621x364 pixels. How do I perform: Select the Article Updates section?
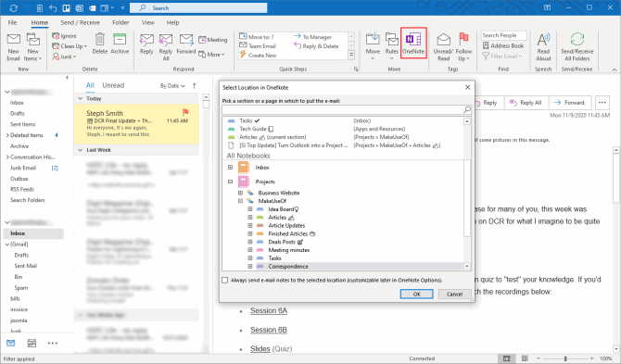286,225
